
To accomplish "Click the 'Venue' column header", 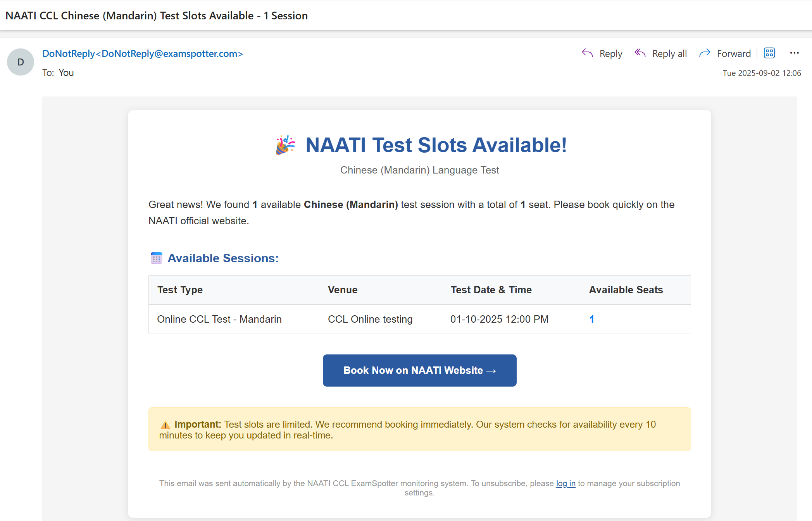I will (x=343, y=290).
